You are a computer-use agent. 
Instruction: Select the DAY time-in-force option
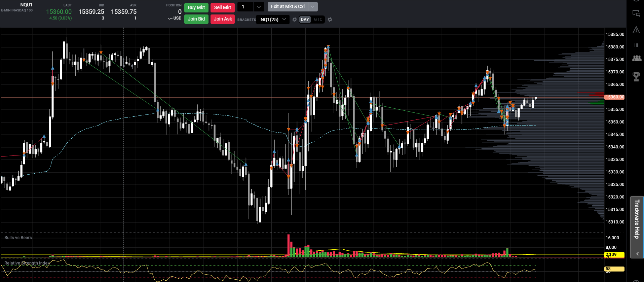point(305,20)
